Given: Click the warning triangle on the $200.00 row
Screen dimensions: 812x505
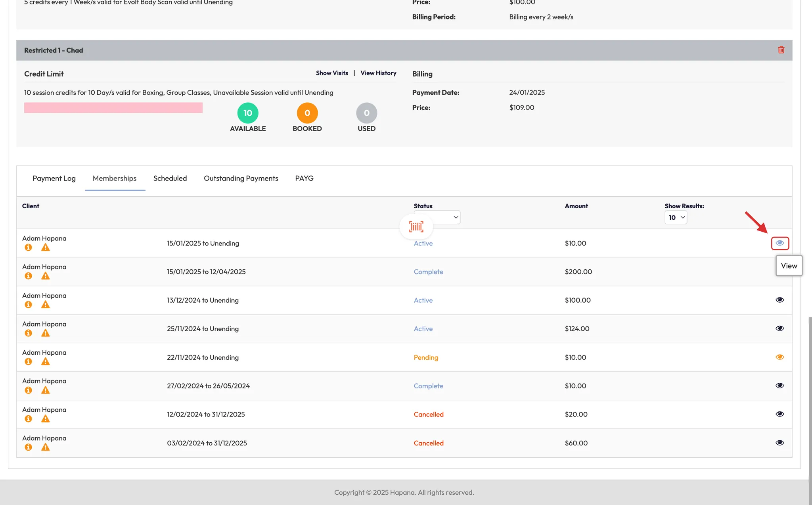Looking at the screenshot, I should click(x=46, y=276).
